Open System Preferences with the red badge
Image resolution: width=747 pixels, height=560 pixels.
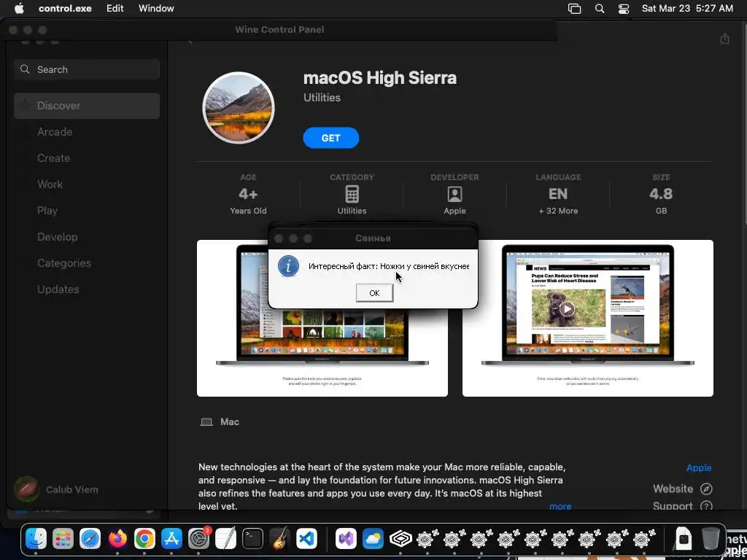198,539
